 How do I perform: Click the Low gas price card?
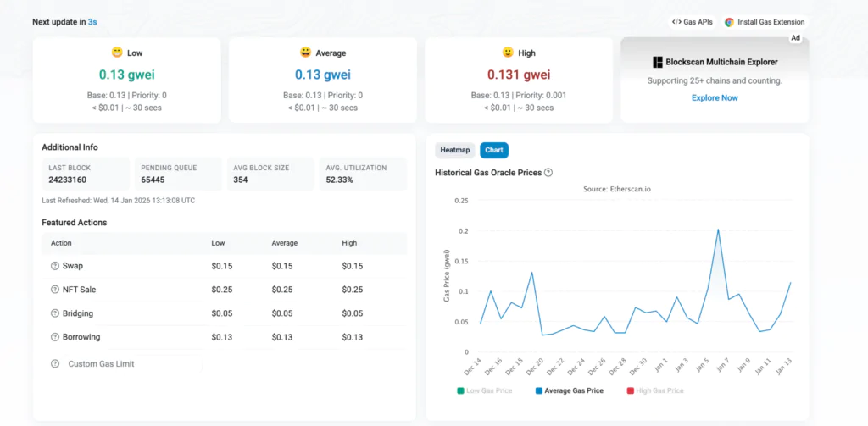pos(127,80)
